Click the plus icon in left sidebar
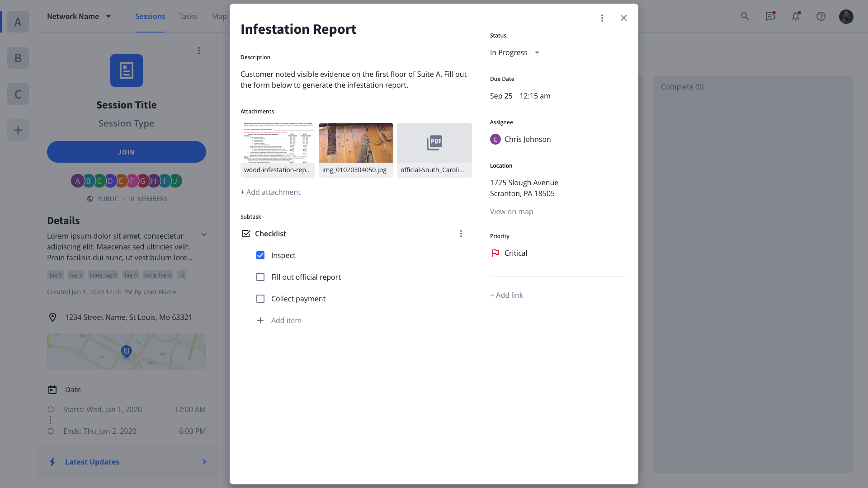868x488 pixels. tap(18, 130)
